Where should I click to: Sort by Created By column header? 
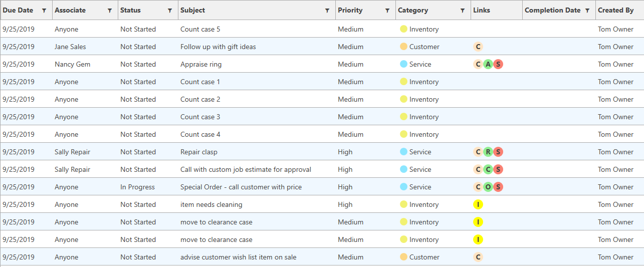click(x=615, y=11)
